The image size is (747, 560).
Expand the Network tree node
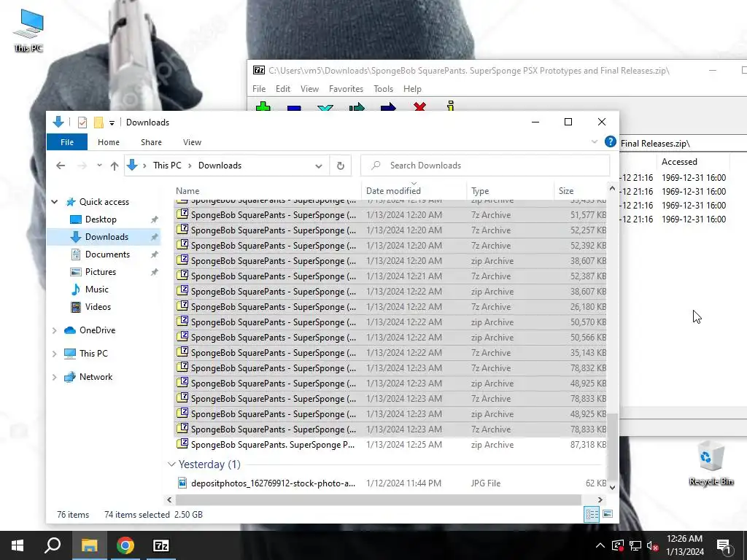click(x=54, y=377)
